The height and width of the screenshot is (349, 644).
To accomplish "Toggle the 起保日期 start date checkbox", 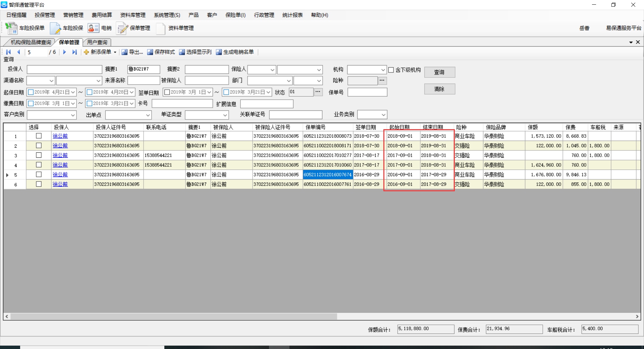I will coord(31,92).
